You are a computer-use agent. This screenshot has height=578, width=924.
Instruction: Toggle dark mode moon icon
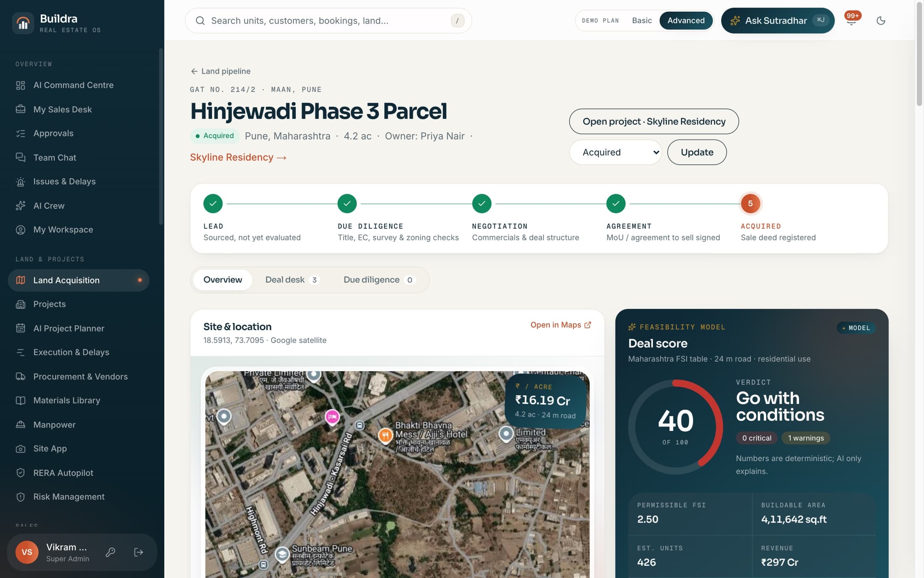pyautogui.click(x=881, y=21)
